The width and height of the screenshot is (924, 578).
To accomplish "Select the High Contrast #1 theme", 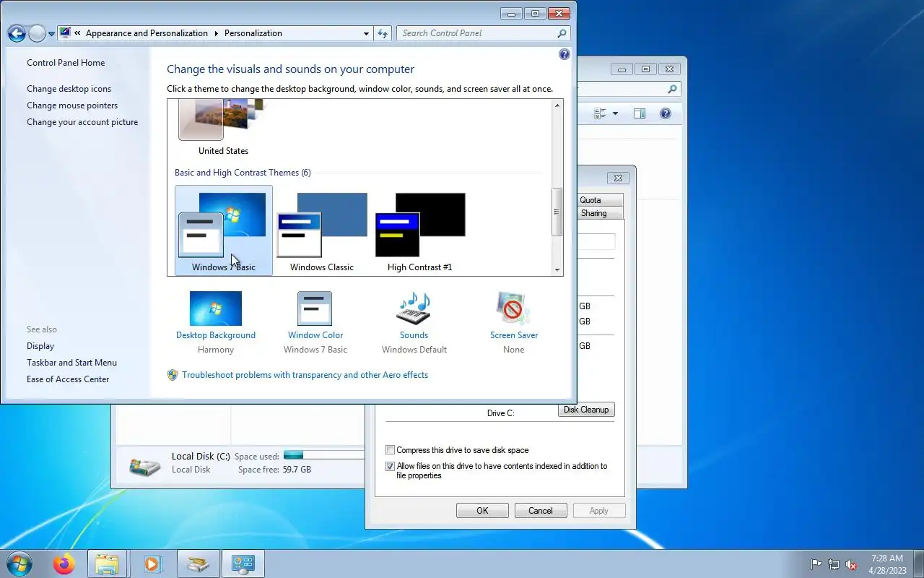I will click(x=420, y=230).
